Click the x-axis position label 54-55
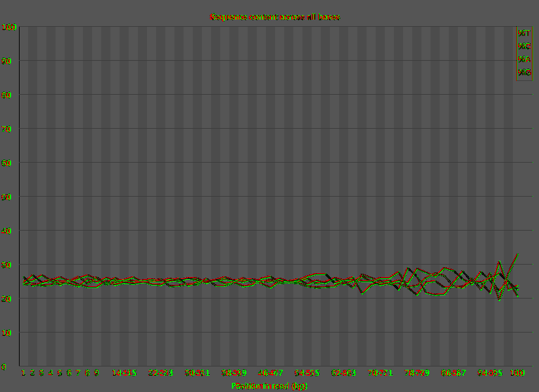Viewport: 539px width, 392px height. (x=307, y=373)
